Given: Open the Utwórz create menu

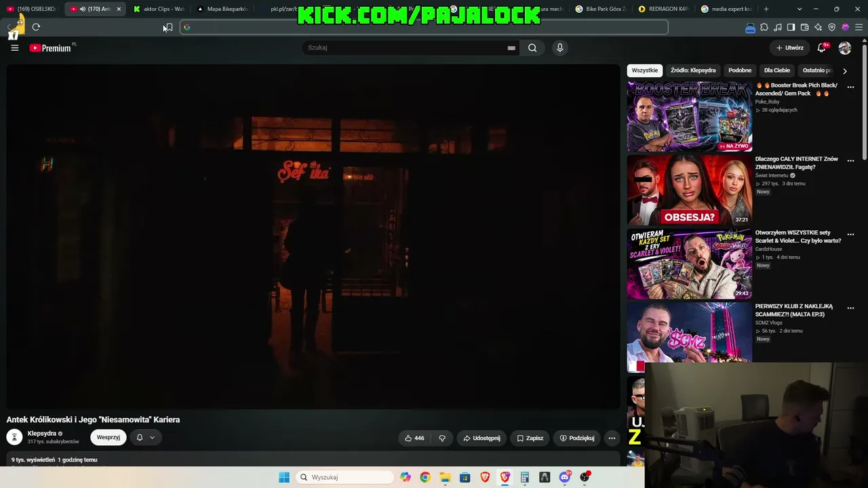Looking at the screenshot, I should click(789, 47).
